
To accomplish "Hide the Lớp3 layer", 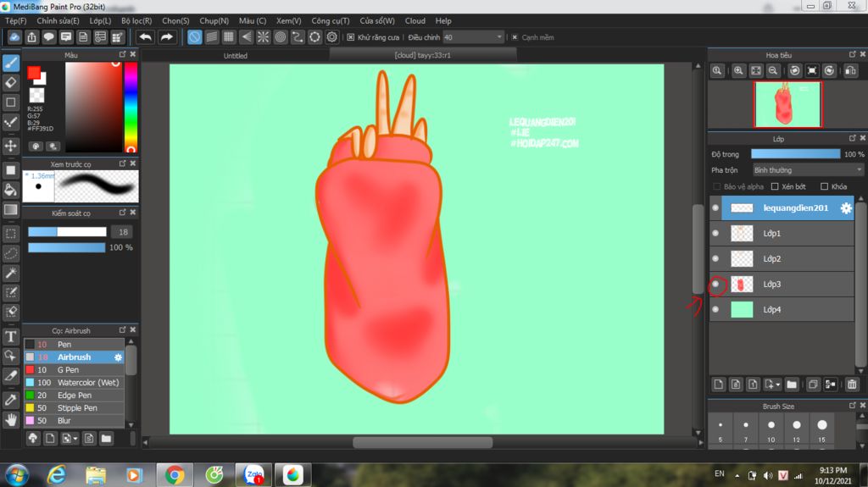I will point(715,284).
